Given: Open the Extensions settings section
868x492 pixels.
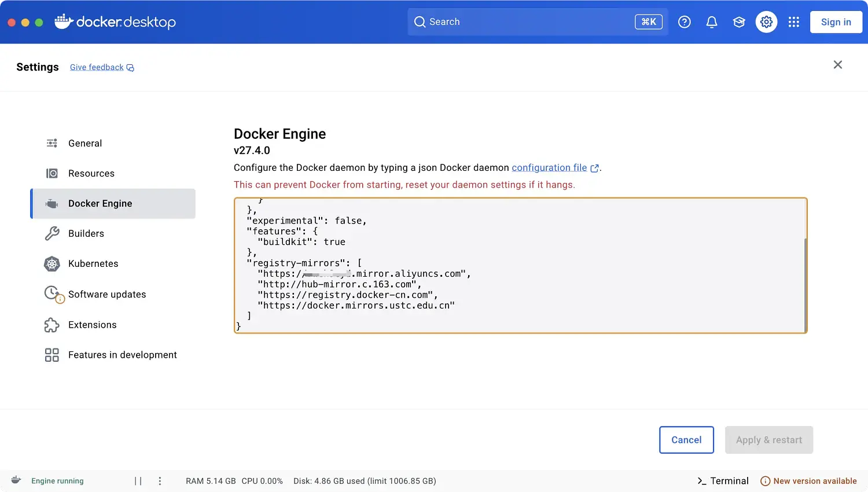Looking at the screenshot, I should click(93, 325).
